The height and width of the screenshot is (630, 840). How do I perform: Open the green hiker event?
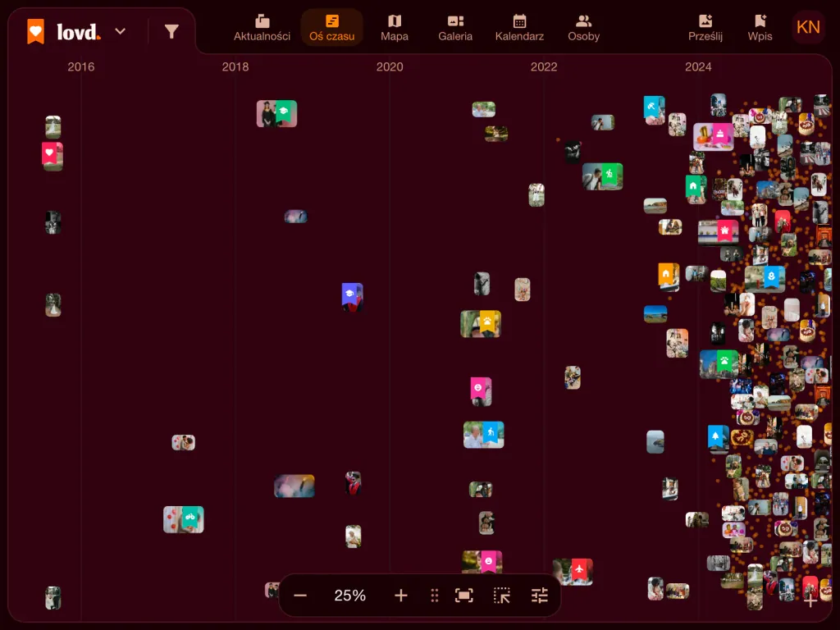click(x=603, y=176)
